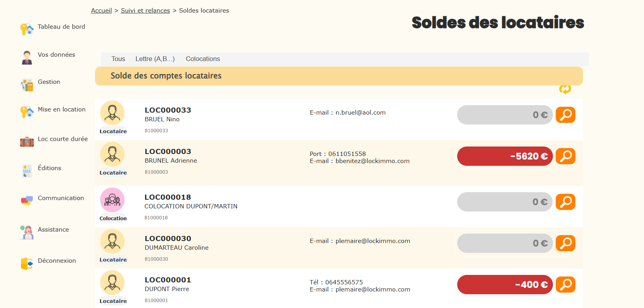Click the Loc courte durée suitcase icon
This screenshot has height=308, width=644.
click(x=27, y=141)
